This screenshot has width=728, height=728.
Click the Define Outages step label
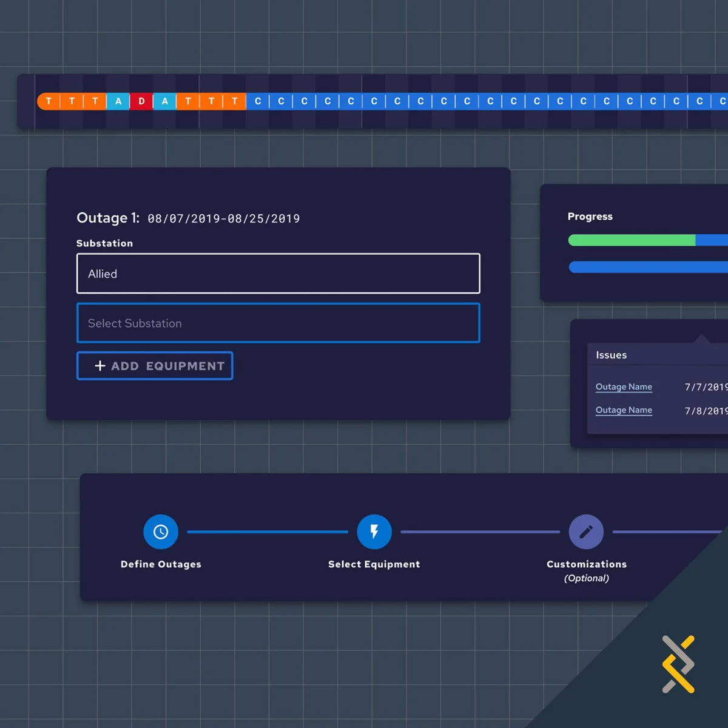tap(161, 564)
